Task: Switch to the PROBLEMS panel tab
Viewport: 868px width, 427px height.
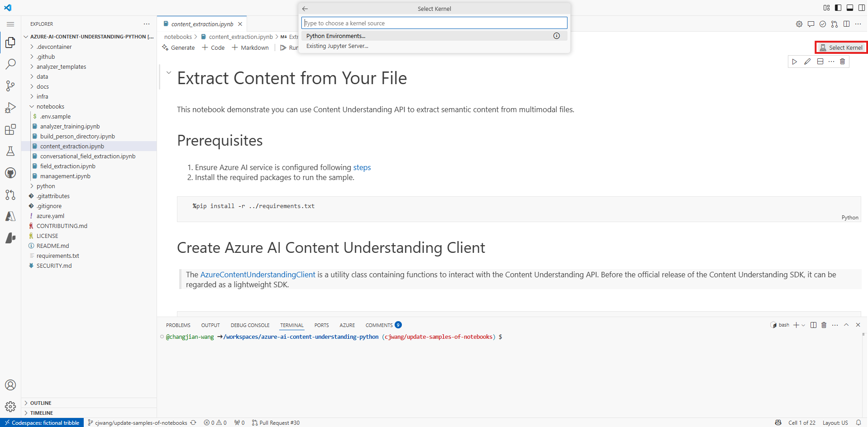Action: [x=178, y=325]
